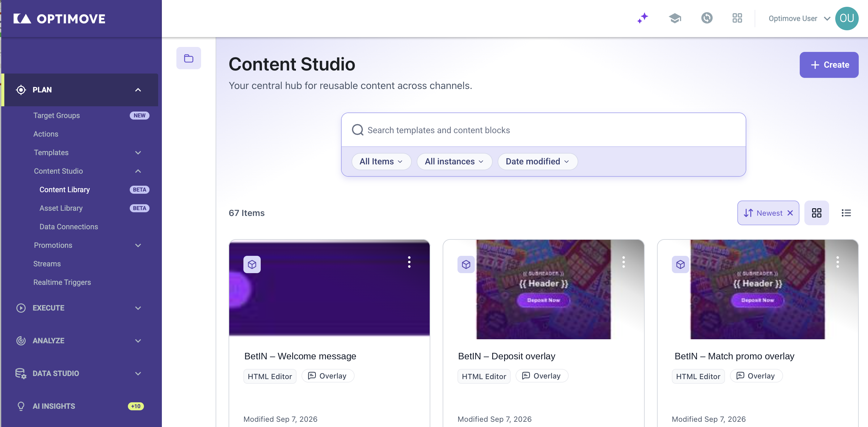Go to Target Groups
This screenshot has height=427, width=868.
click(57, 115)
